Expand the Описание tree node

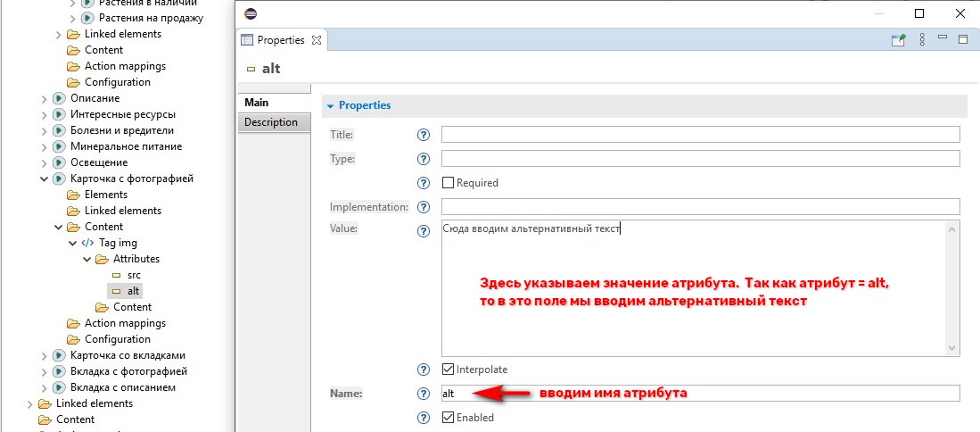click(x=45, y=98)
